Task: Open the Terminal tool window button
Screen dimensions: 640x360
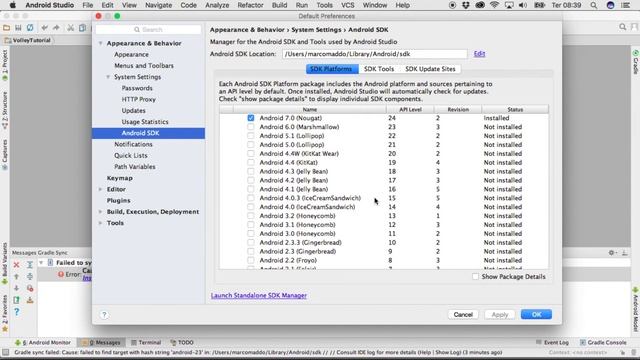Action: click(146, 342)
